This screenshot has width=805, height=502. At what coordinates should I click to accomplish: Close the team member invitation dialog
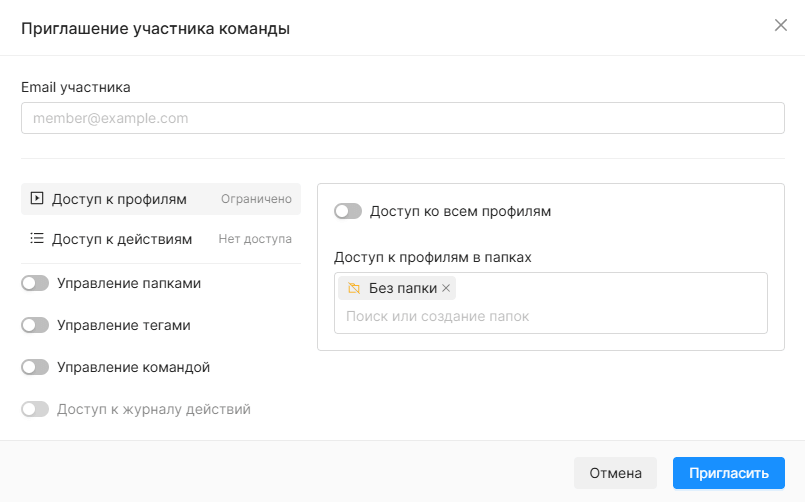tap(780, 25)
